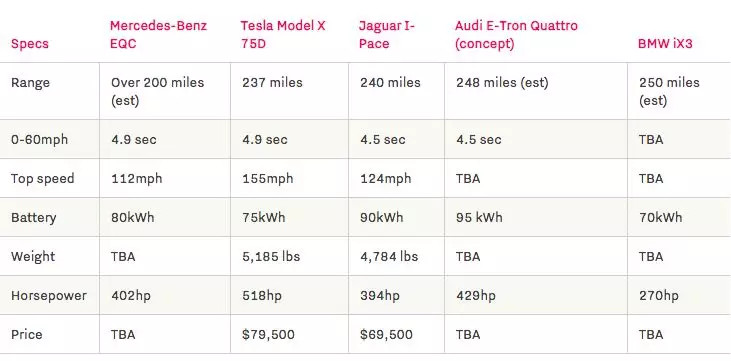Click the Specs header cell
Image resolution: width=731 pixels, height=361 pixels.
click(30, 44)
